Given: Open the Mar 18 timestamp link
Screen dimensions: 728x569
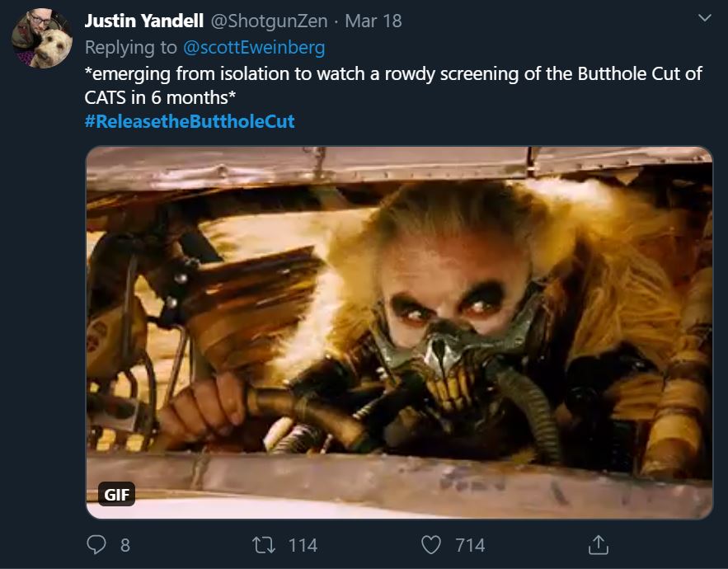Looking at the screenshot, I should click(x=373, y=21).
